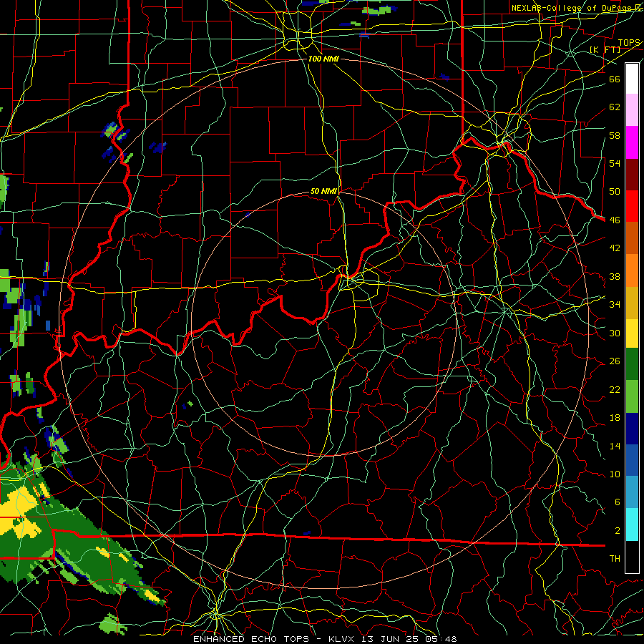
Task: Click the yellow legend swatch near 30
Action: tap(632, 333)
